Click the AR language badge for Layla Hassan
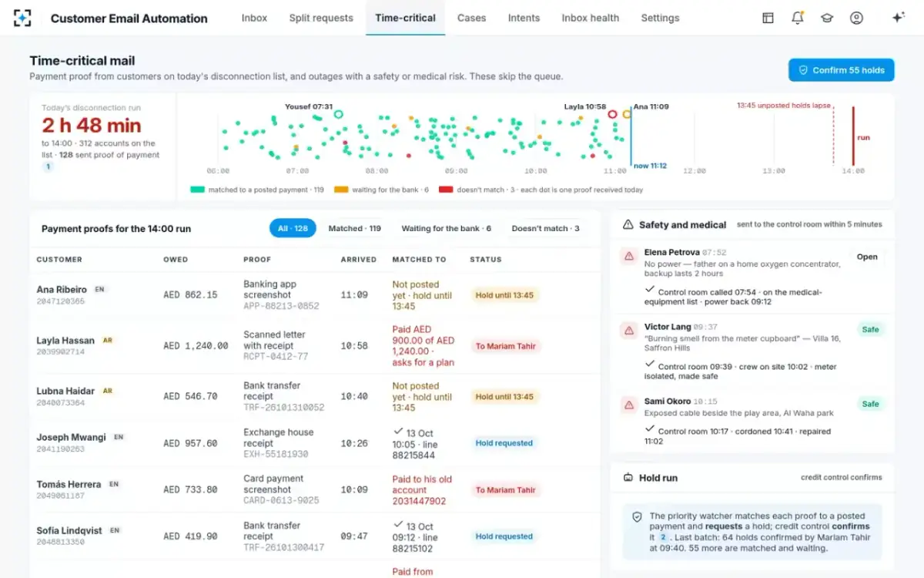 [x=108, y=341]
